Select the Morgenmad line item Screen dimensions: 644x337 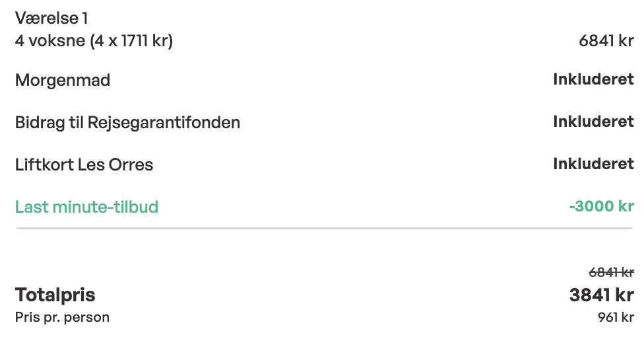63,81
